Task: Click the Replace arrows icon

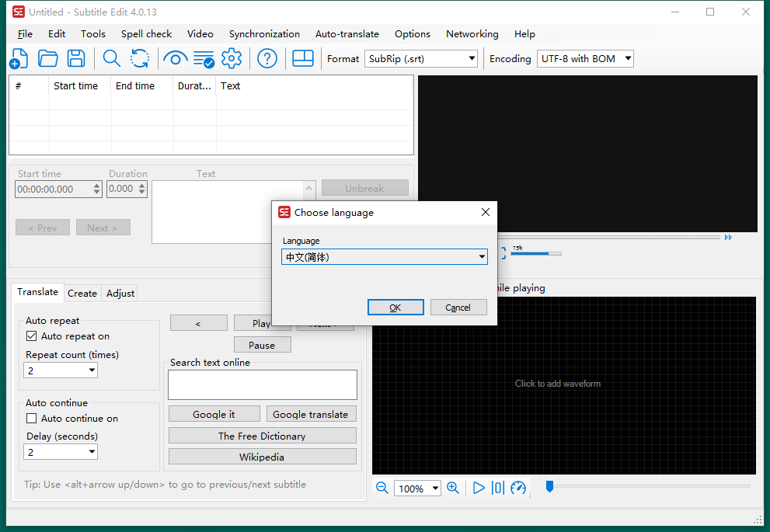Action: tap(140, 58)
